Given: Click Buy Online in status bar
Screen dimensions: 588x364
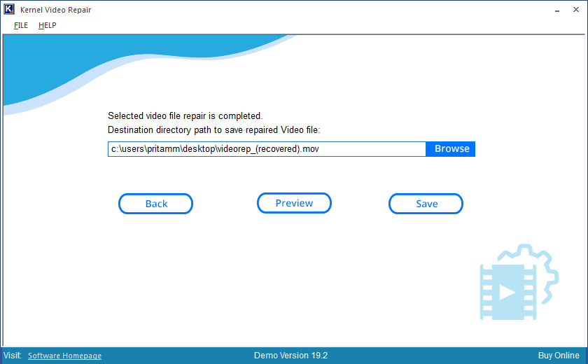Looking at the screenshot, I should (559, 356).
